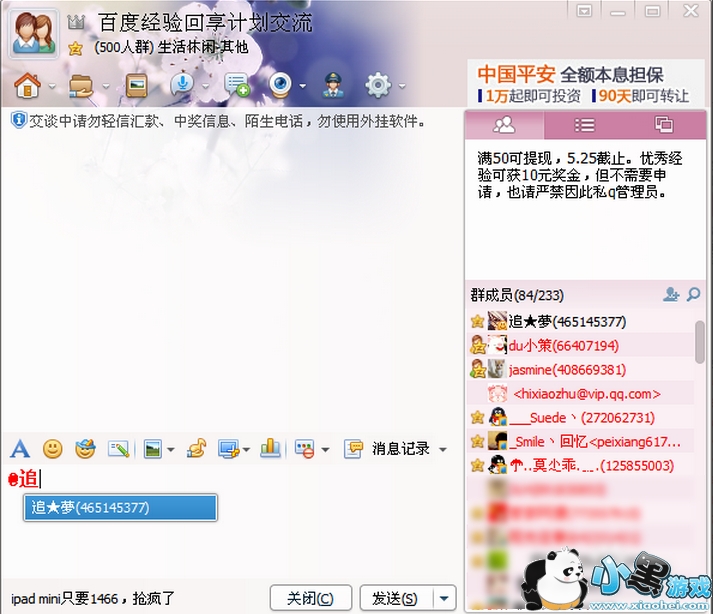Image resolution: width=713 pixels, height=614 pixels.
Task: Start group voice chat microphone icon
Action: [x=182, y=85]
